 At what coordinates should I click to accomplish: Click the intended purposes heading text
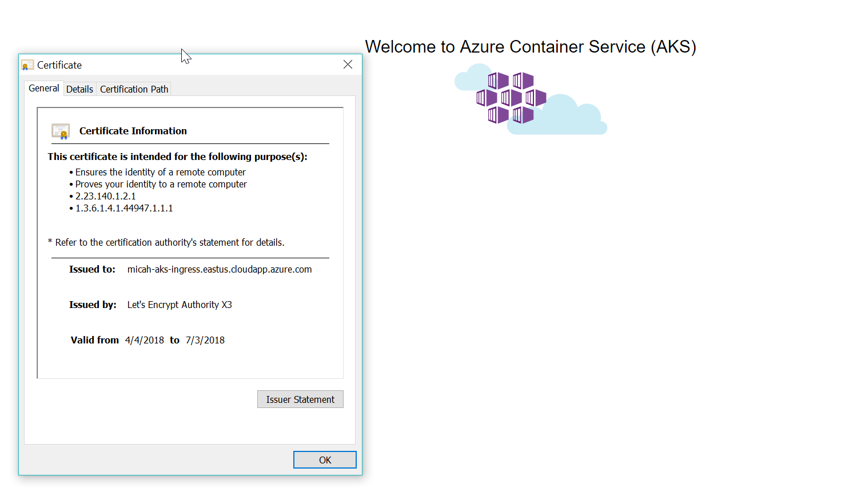pyautogui.click(x=178, y=157)
